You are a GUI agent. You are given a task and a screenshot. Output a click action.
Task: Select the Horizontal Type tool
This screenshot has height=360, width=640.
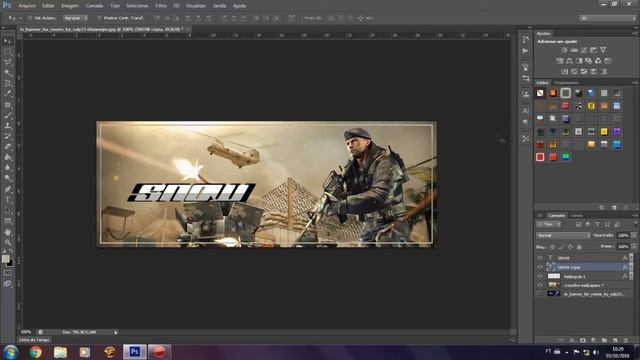tap(8, 200)
